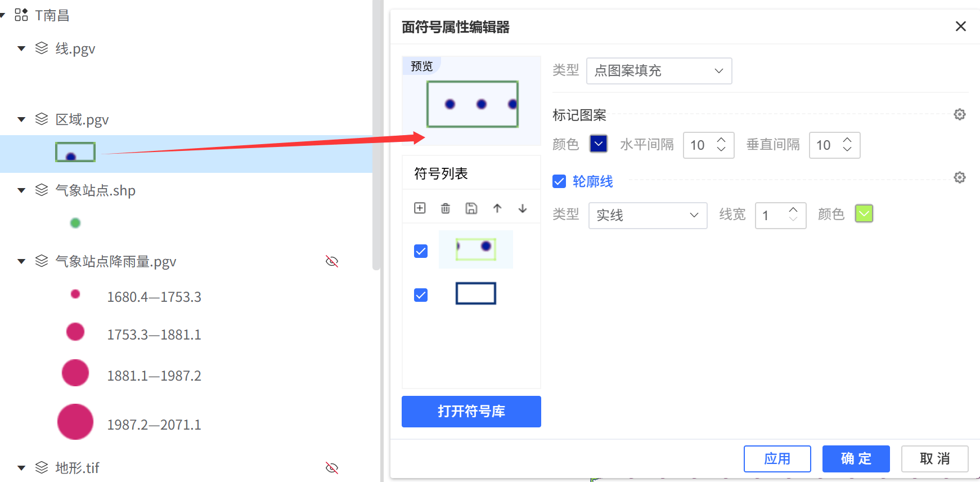Click the save symbol icon
The height and width of the screenshot is (482, 980).
(471, 208)
